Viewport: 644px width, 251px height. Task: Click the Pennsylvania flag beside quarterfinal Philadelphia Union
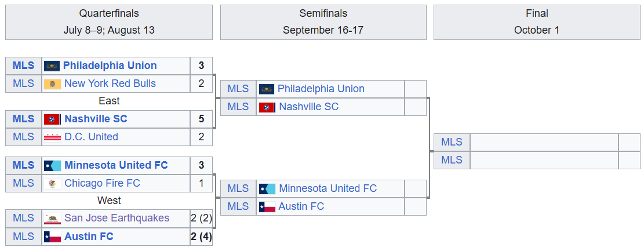pyautogui.click(x=52, y=66)
